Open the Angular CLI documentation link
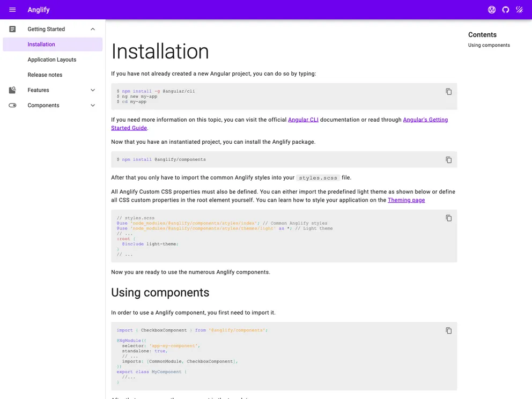The height and width of the screenshot is (399, 532). [x=303, y=120]
